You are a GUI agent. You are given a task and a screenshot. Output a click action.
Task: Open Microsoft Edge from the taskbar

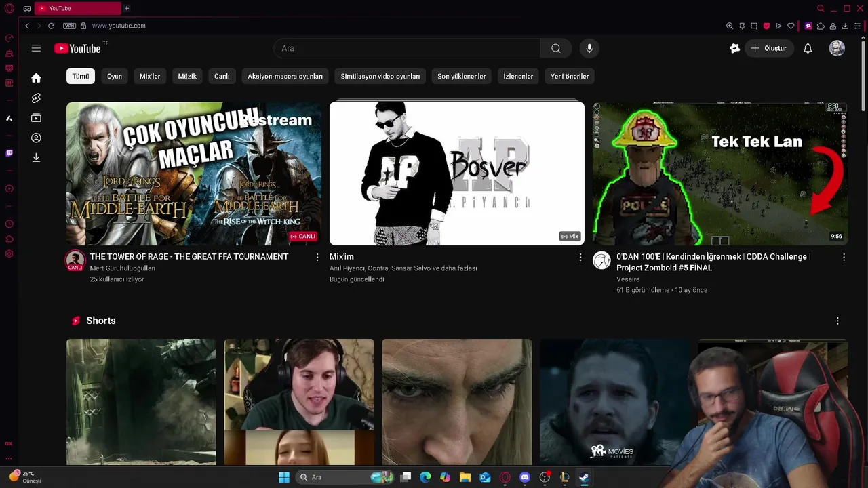coord(425,477)
